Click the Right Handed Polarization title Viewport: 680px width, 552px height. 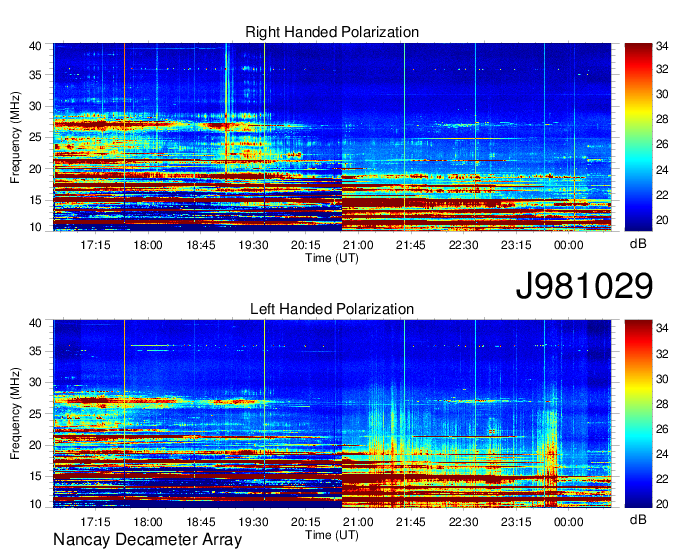332,32
